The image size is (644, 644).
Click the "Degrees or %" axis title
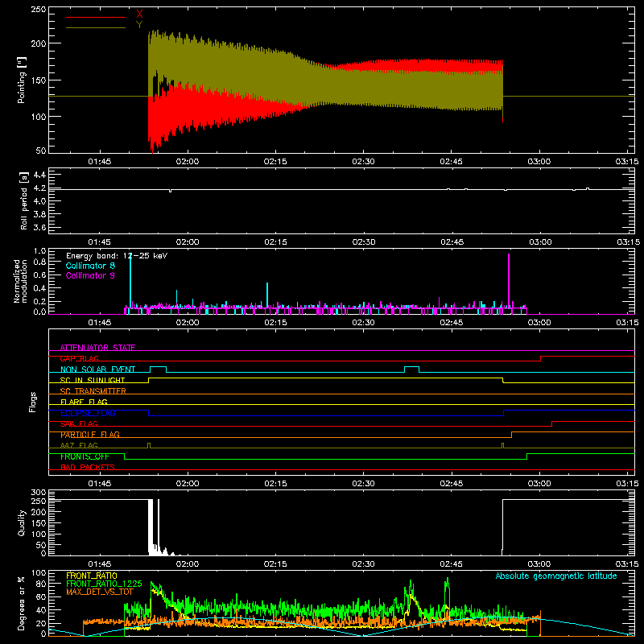click(x=22, y=603)
